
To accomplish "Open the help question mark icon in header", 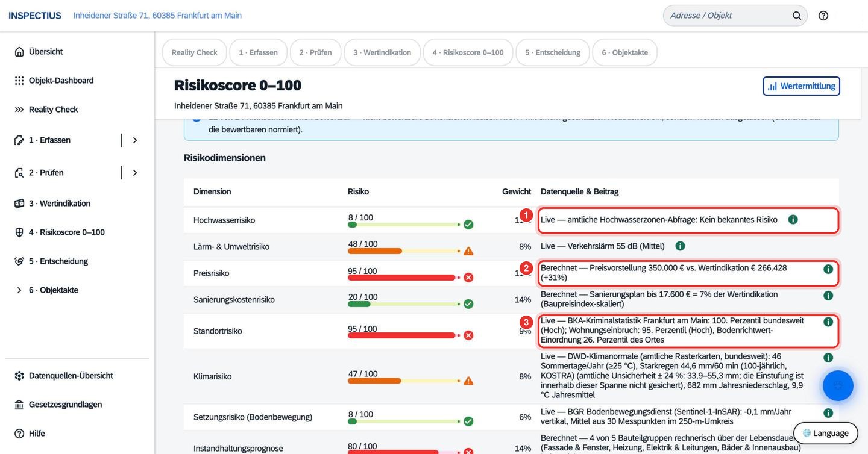I will tap(823, 16).
